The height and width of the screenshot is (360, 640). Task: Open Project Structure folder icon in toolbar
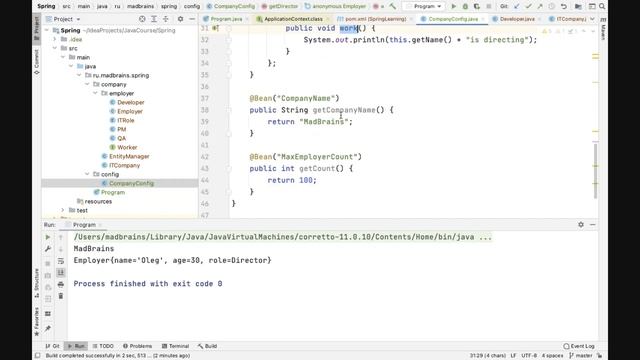[x=578, y=7]
